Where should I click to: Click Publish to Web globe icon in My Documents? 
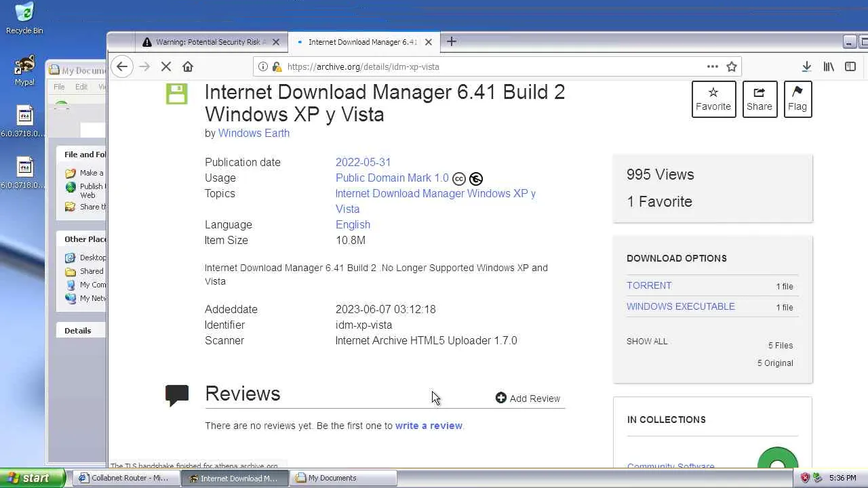71,187
